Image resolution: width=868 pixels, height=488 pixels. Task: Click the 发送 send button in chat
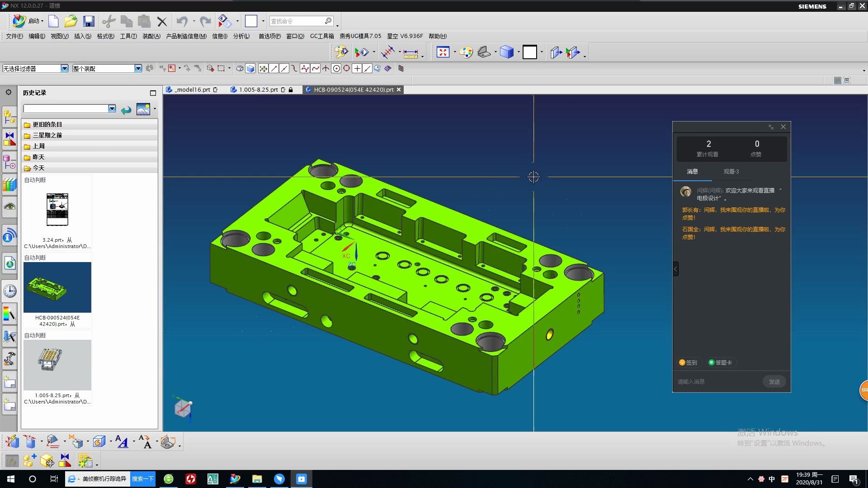(774, 382)
